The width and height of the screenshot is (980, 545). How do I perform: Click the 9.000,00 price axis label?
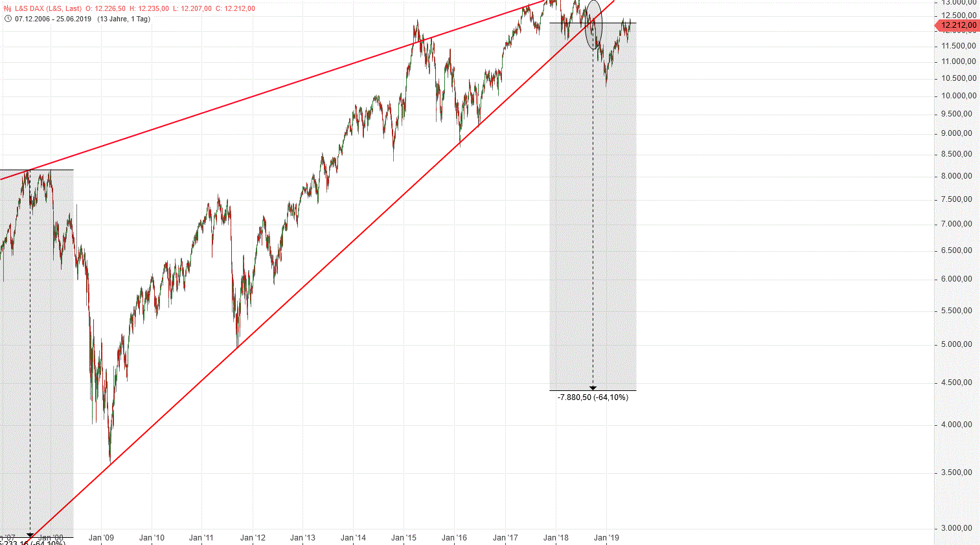tap(957, 133)
